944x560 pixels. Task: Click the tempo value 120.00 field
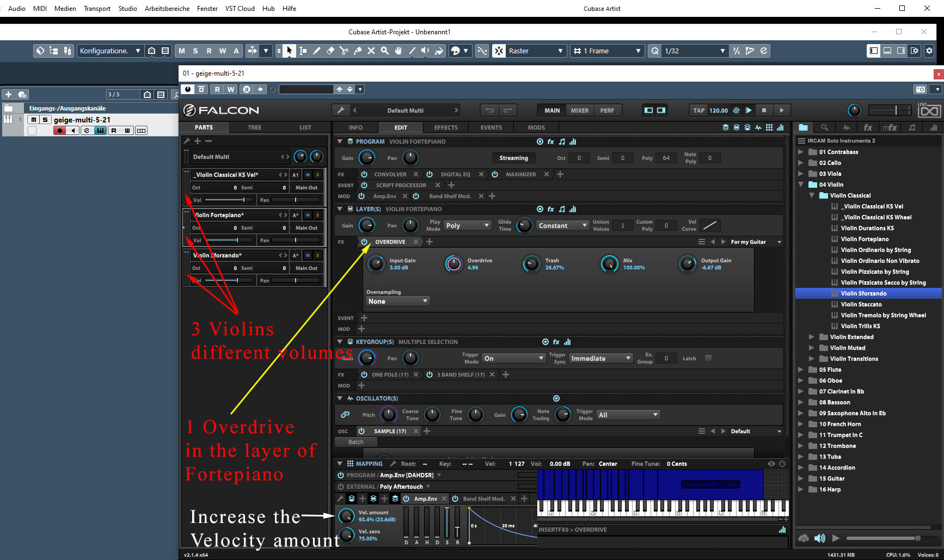coord(719,110)
